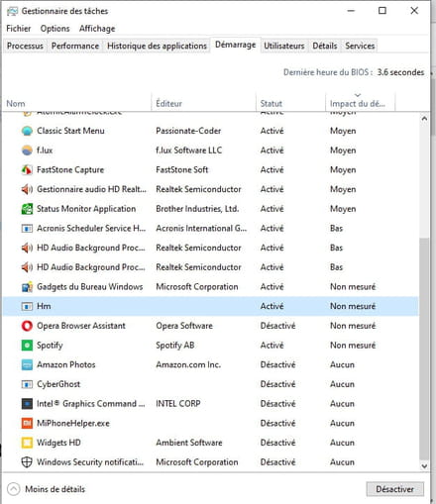Click the MiPhoneHelper.exe icon
The height and width of the screenshot is (504, 436).
pyautogui.click(x=27, y=423)
